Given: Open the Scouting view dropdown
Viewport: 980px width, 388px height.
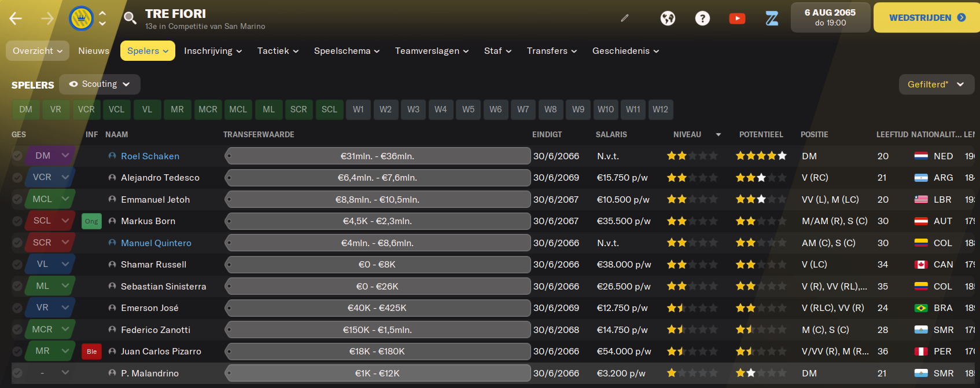Looking at the screenshot, I should click(x=100, y=84).
